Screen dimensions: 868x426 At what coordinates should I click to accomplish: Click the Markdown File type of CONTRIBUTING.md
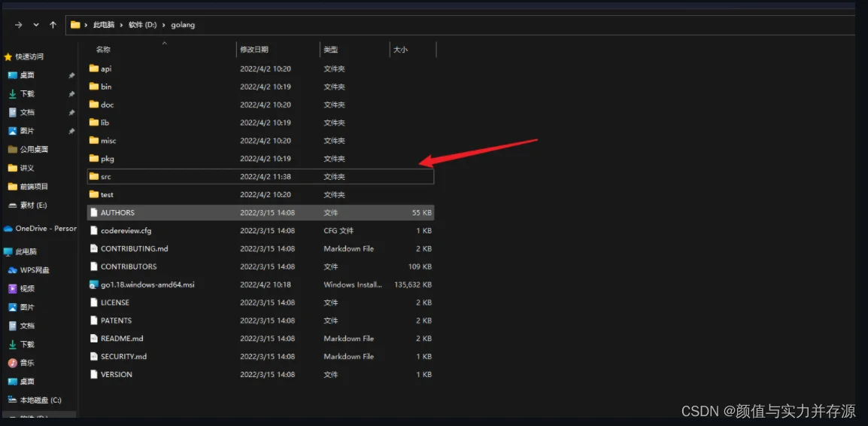349,248
